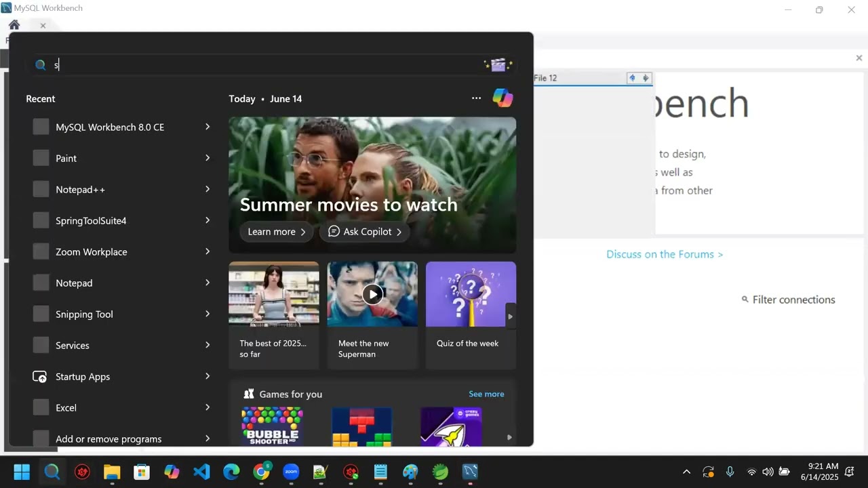Screen dimensions: 868x488
Task: Click the MySQL Workbench home icon
Action: click(x=14, y=25)
